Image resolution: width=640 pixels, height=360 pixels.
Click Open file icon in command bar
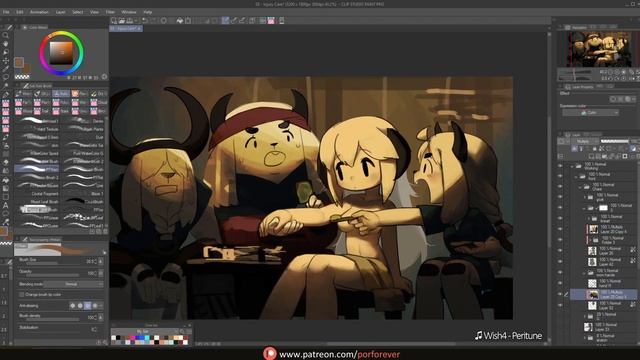click(122, 20)
